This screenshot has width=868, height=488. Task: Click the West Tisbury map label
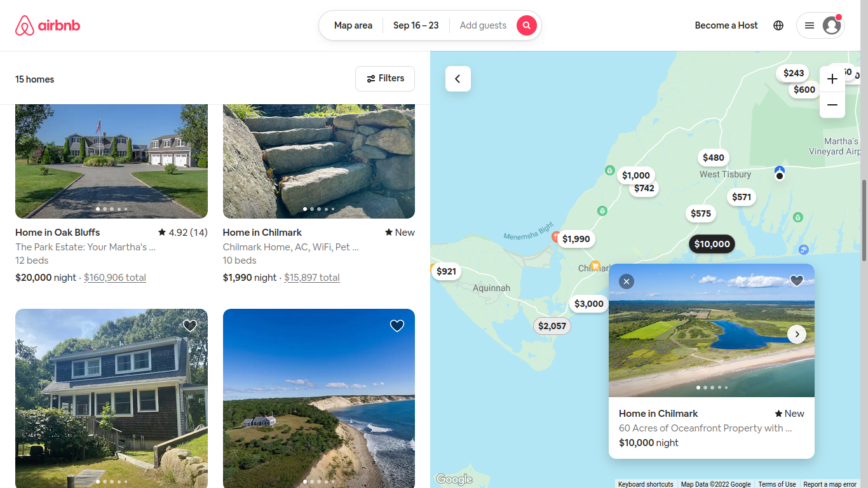[725, 174]
